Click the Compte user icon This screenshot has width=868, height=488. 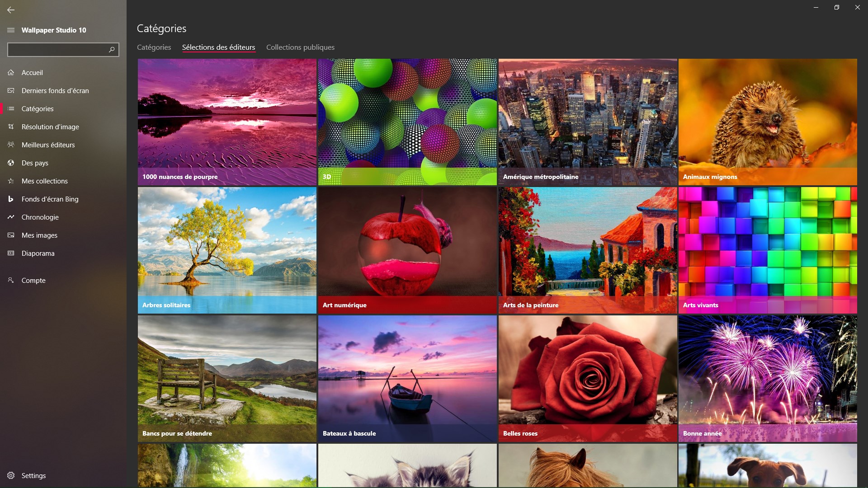coord(11,280)
